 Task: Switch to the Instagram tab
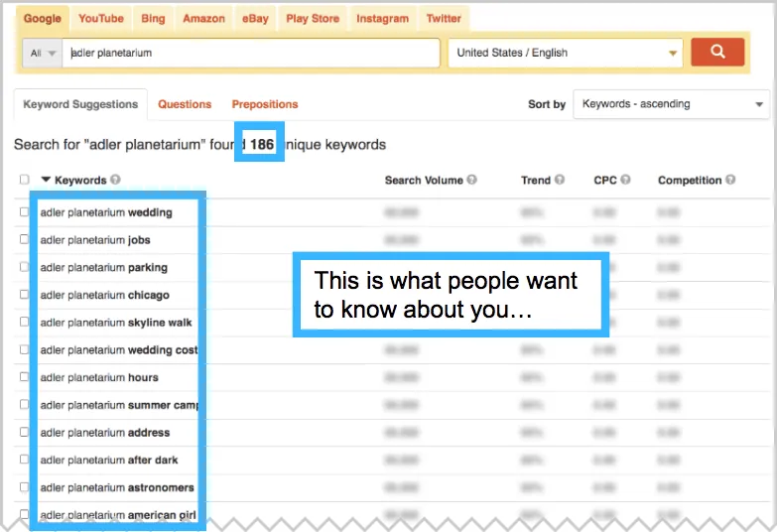pyautogui.click(x=383, y=18)
